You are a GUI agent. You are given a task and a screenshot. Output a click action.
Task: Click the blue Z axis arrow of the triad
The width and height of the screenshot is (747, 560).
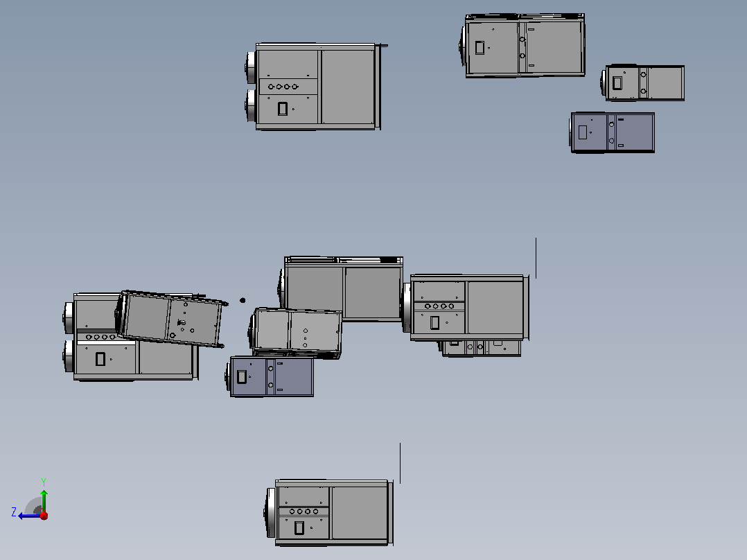pos(30,516)
